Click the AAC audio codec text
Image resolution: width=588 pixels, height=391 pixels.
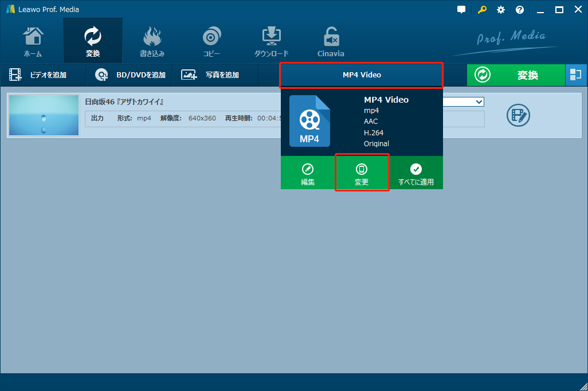click(x=371, y=121)
